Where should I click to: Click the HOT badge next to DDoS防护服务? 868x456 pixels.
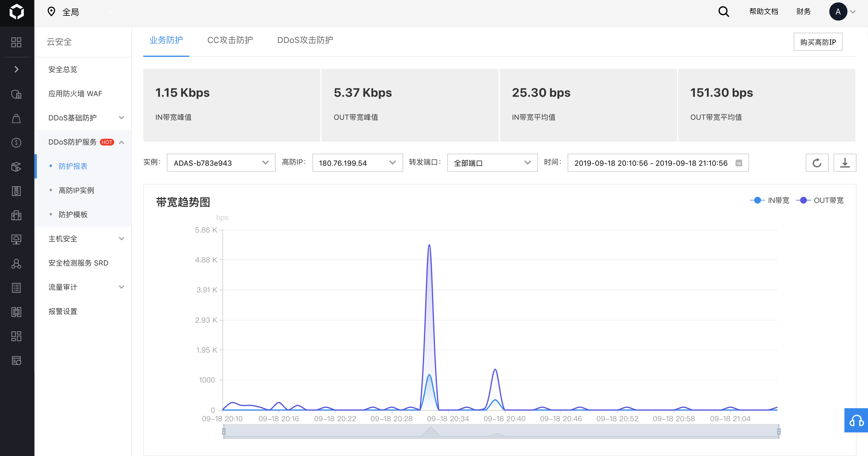tap(107, 142)
